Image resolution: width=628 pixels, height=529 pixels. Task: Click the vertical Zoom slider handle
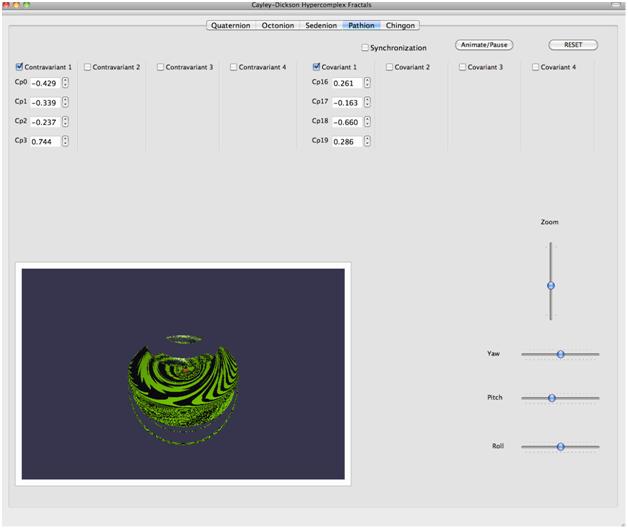[551, 286]
